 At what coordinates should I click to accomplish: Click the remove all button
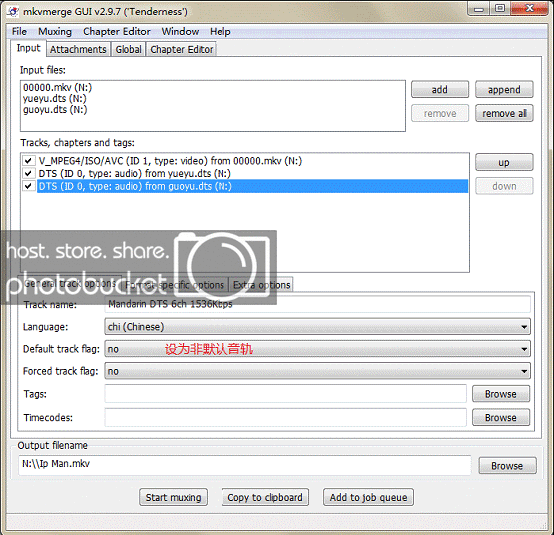pyautogui.click(x=504, y=113)
